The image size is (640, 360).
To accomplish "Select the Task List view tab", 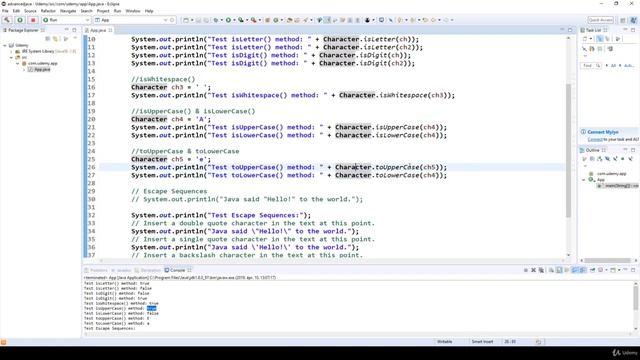I will click(x=594, y=30).
